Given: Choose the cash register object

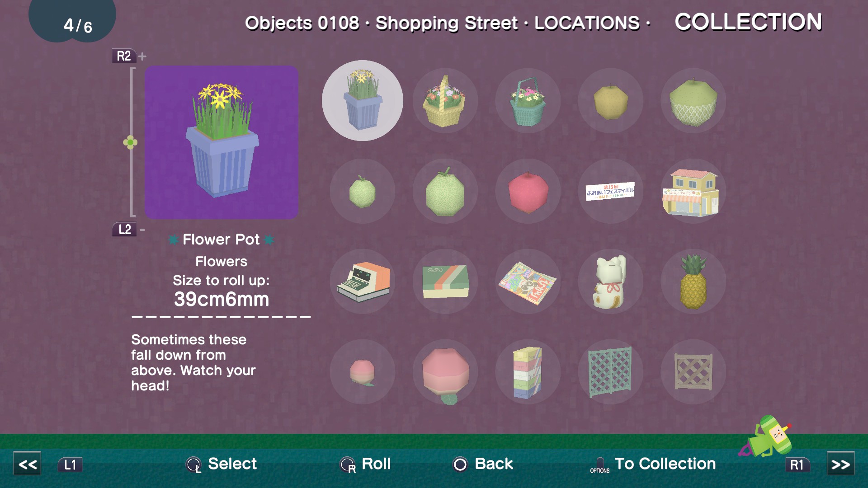Looking at the screenshot, I should 363,282.
